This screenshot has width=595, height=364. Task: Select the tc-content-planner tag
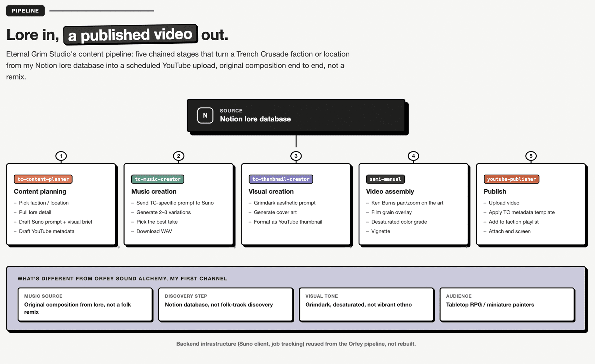click(x=43, y=179)
